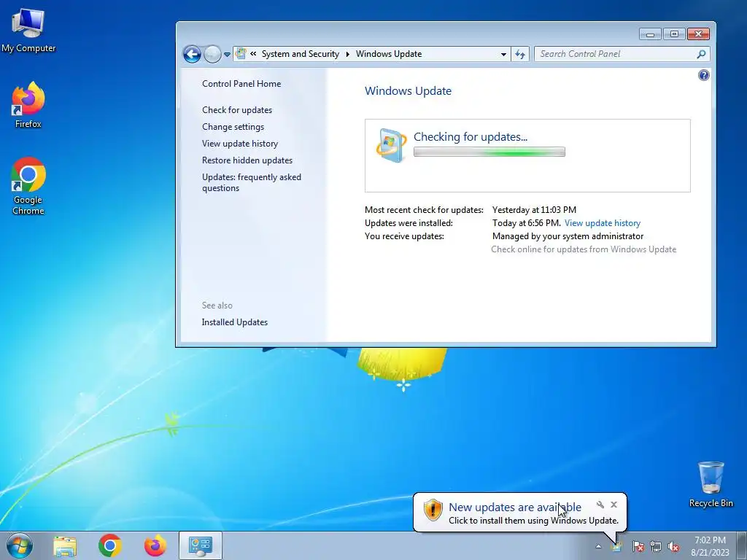Screen dimensions: 747x560
Task: Launch Google Chrome from the taskbar
Action: pos(110,545)
